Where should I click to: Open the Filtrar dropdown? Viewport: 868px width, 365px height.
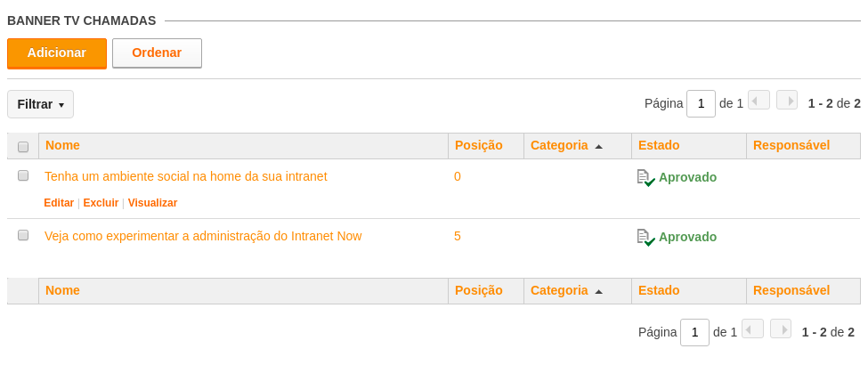[40, 104]
